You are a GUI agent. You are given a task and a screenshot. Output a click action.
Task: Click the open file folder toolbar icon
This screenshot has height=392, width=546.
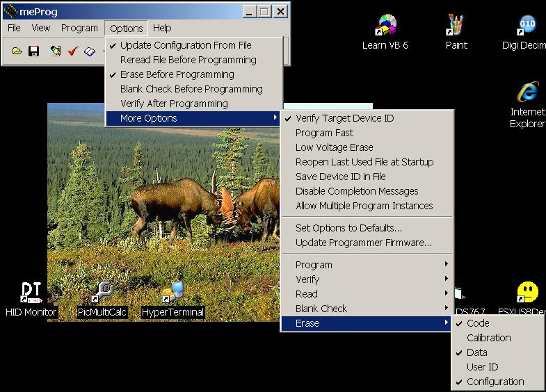17,51
